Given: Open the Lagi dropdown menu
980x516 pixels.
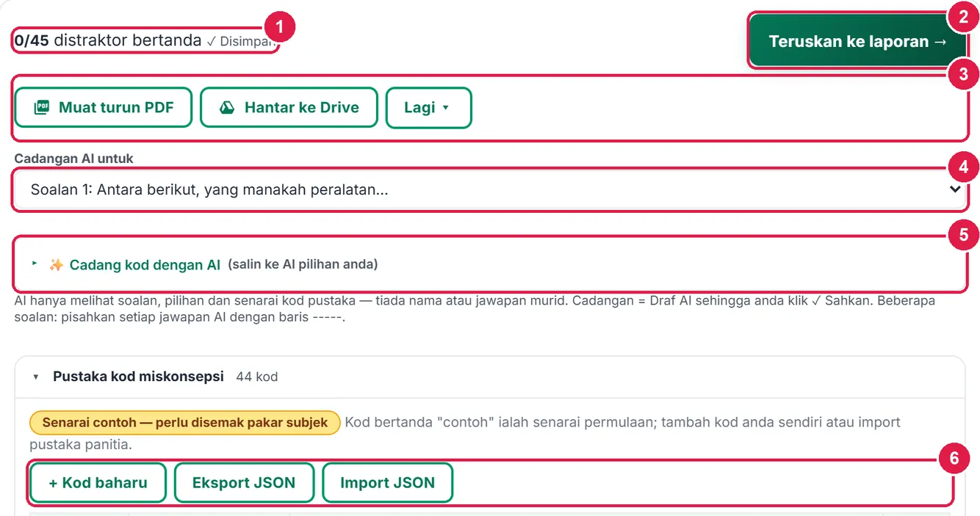Looking at the screenshot, I should pos(428,108).
